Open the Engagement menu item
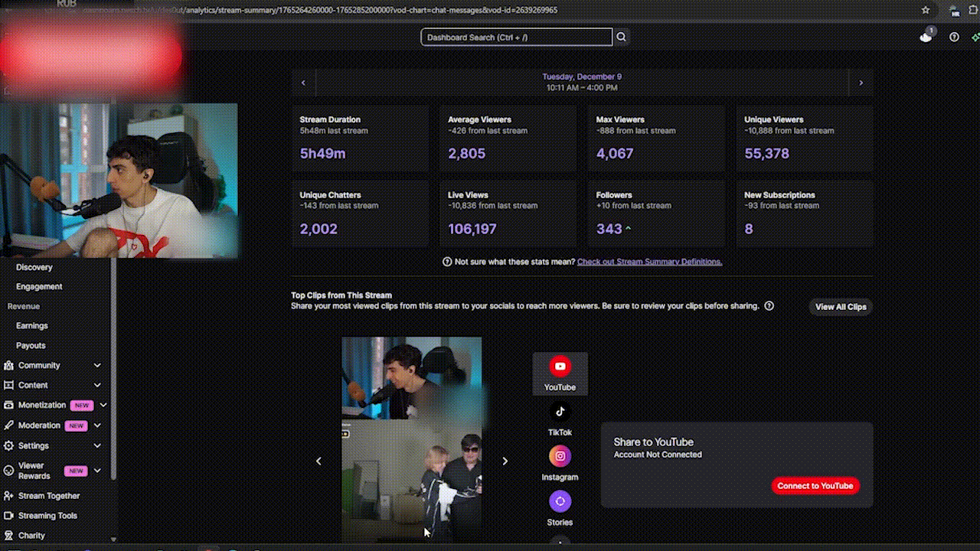980x551 pixels. 39,286
